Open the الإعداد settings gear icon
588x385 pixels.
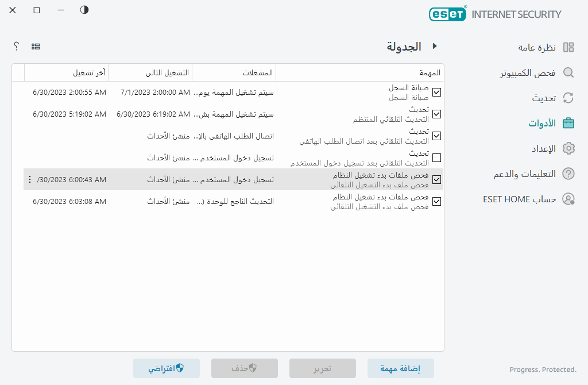tap(568, 148)
